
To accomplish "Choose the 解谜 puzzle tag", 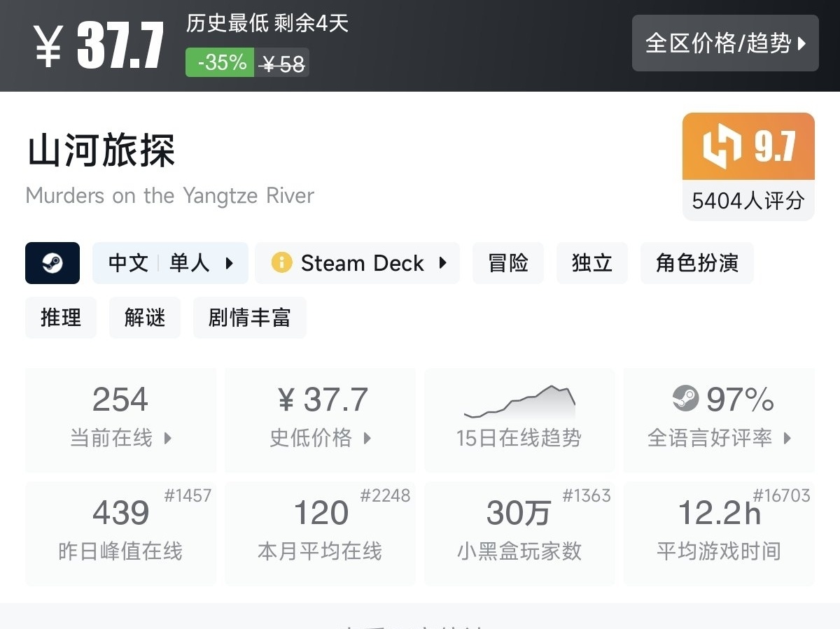I will coord(145,318).
